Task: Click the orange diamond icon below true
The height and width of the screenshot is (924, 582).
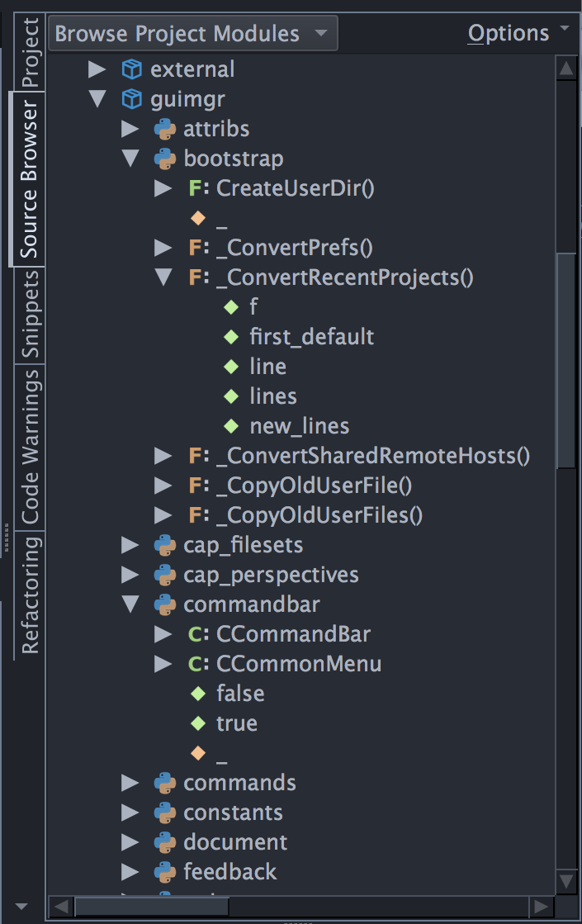Action: pos(198,753)
